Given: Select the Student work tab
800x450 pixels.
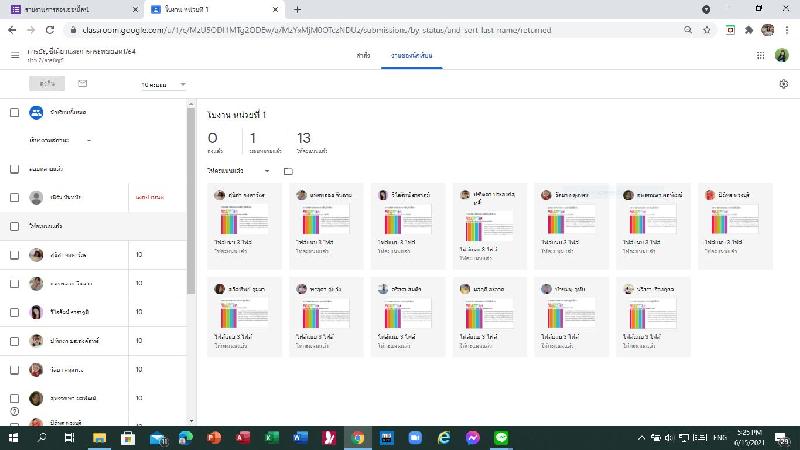Looking at the screenshot, I should click(413, 55).
